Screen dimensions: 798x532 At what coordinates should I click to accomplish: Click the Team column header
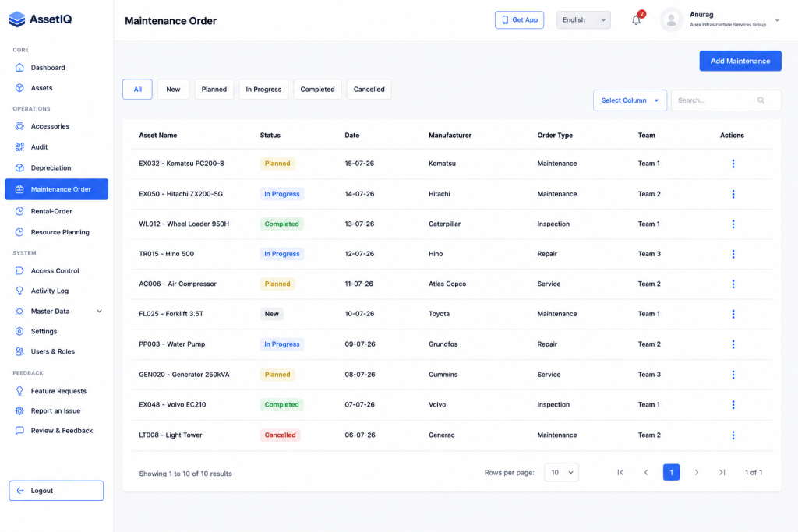coord(646,136)
